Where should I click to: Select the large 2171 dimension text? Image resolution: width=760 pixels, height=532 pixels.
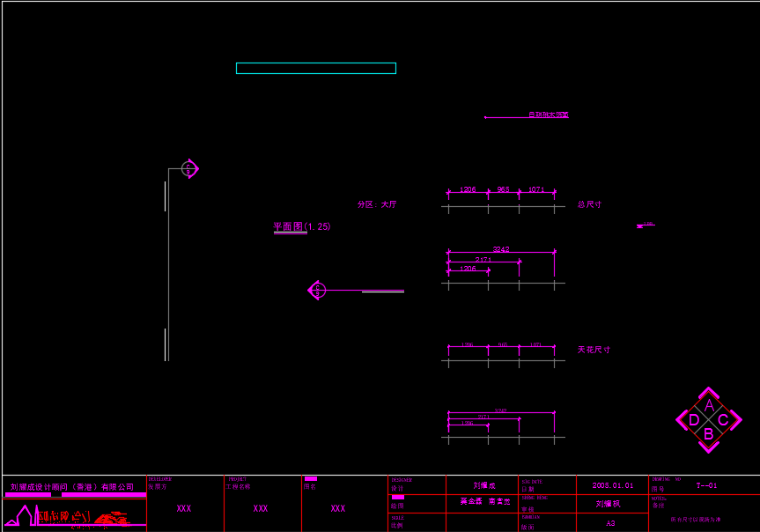tap(483, 260)
